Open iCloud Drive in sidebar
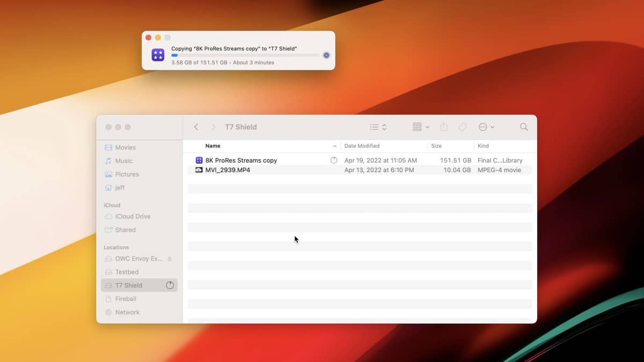This screenshot has width=644, height=362. pyautogui.click(x=133, y=217)
